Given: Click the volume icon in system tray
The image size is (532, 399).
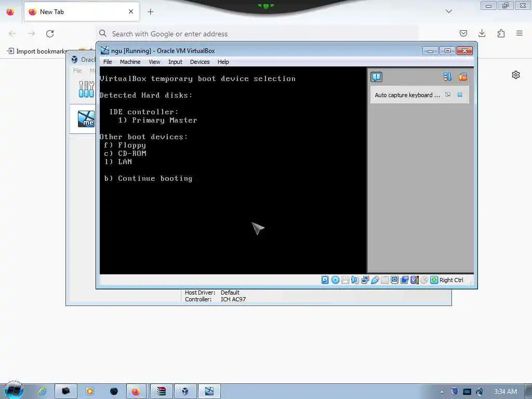Looking at the screenshot, I should (480, 392).
